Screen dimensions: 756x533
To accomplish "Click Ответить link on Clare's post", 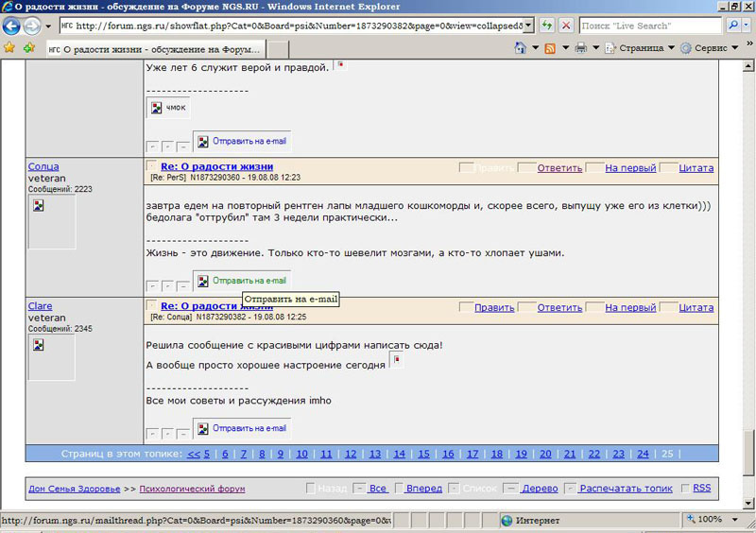I will click(x=559, y=307).
